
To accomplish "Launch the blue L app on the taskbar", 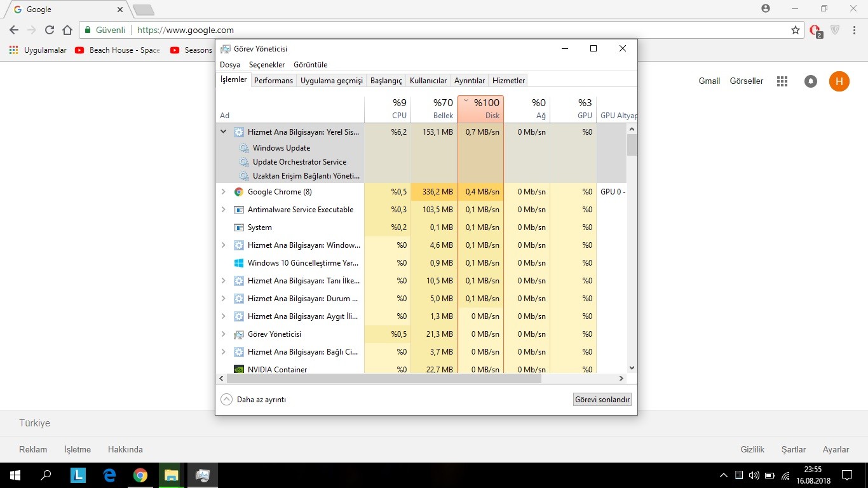I will point(78,475).
